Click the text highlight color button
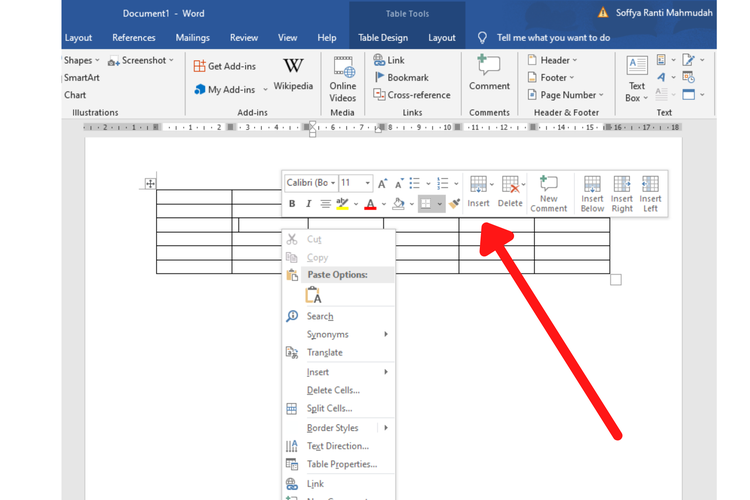Screen dimensions: 750x500 (x=342, y=204)
